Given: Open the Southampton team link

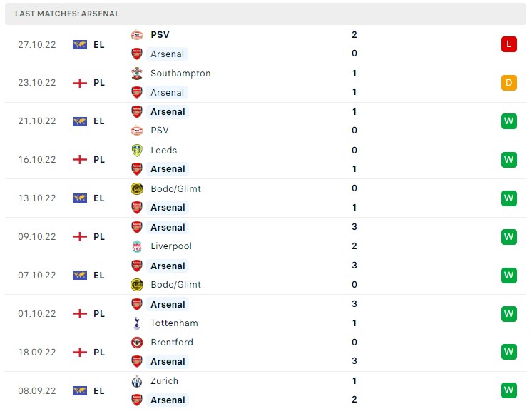Looking at the screenshot, I should click(x=180, y=73).
